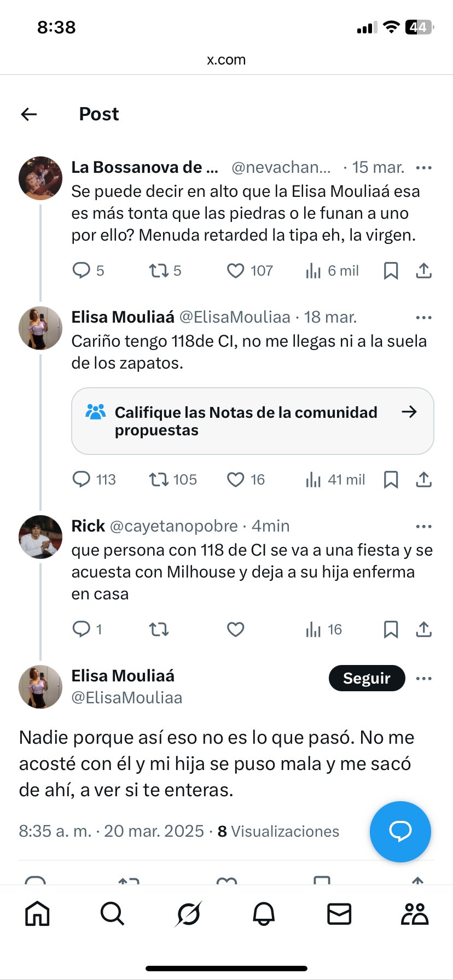Open the three-dot menu on Rick's reply
Image resolution: width=453 pixels, height=980 pixels.
click(x=424, y=527)
